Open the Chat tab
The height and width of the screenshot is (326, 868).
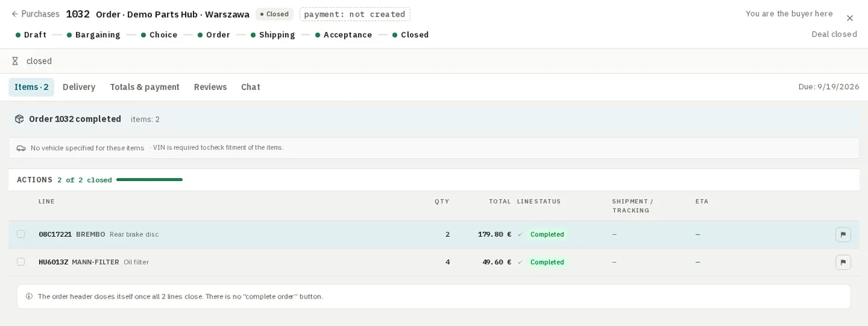(250, 87)
